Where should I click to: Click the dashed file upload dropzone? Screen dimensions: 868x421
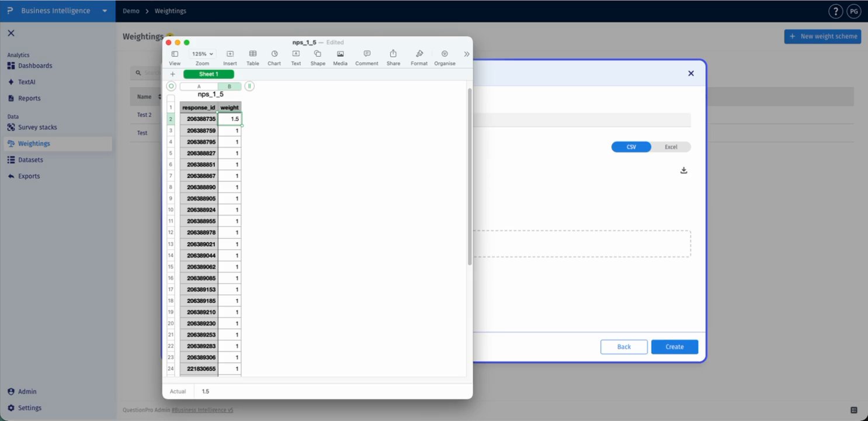click(581, 244)
